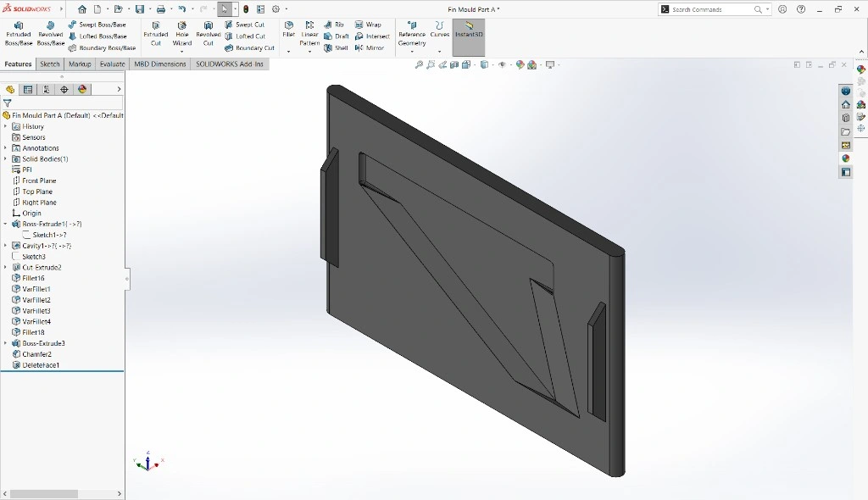
Task: Open the Swept Boss/Base feature
Action: click(102, 24)
